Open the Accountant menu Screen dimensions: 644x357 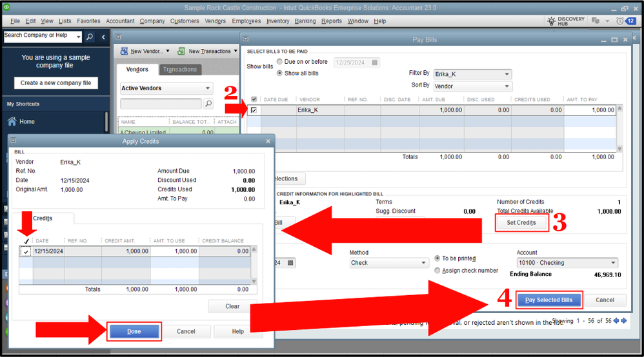pyautogui.click(x=120, y=21)
